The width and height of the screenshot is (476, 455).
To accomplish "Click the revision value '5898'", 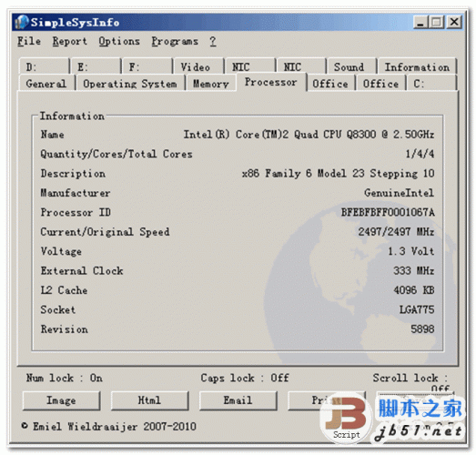I will click(x=422, y=329).
